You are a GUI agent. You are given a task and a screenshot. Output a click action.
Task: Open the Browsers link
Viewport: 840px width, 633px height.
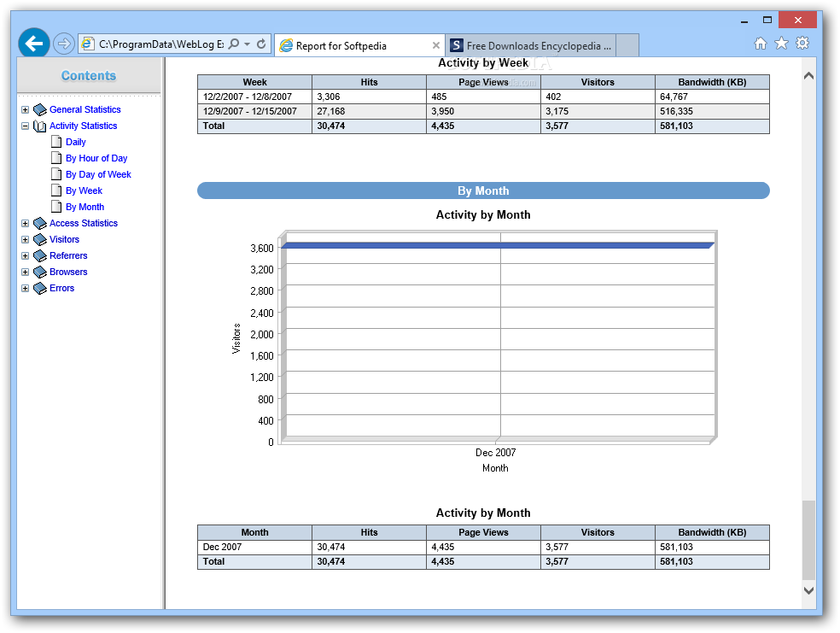point(68,272)
